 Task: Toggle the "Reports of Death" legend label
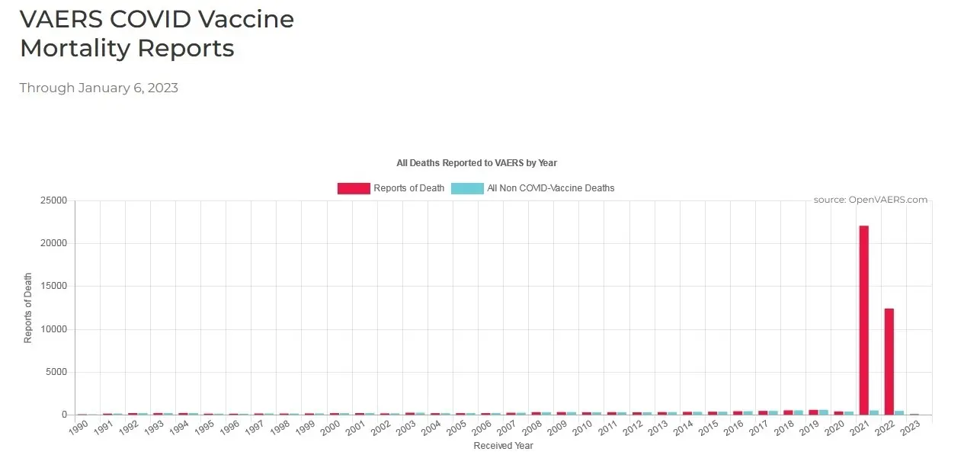tap(408, 188)
